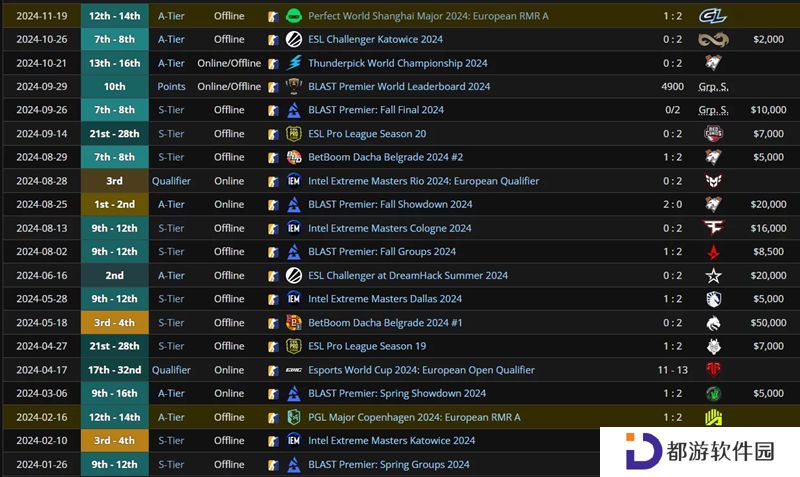Viewport: 800px width, 477px height.
Task: Open ESL Pro League Season 19 link
Action: click(367, 346)
